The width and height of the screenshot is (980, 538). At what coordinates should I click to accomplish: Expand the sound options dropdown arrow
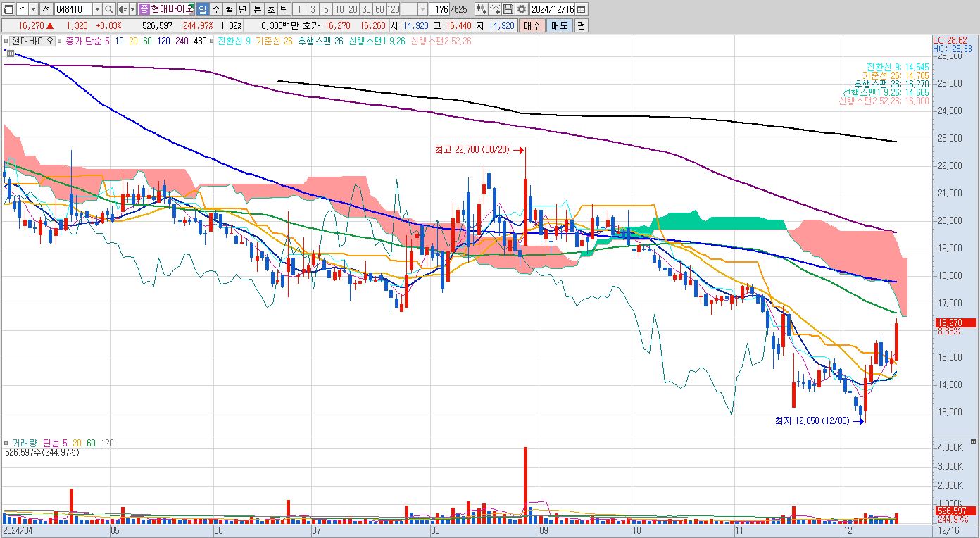click(132, 9)
